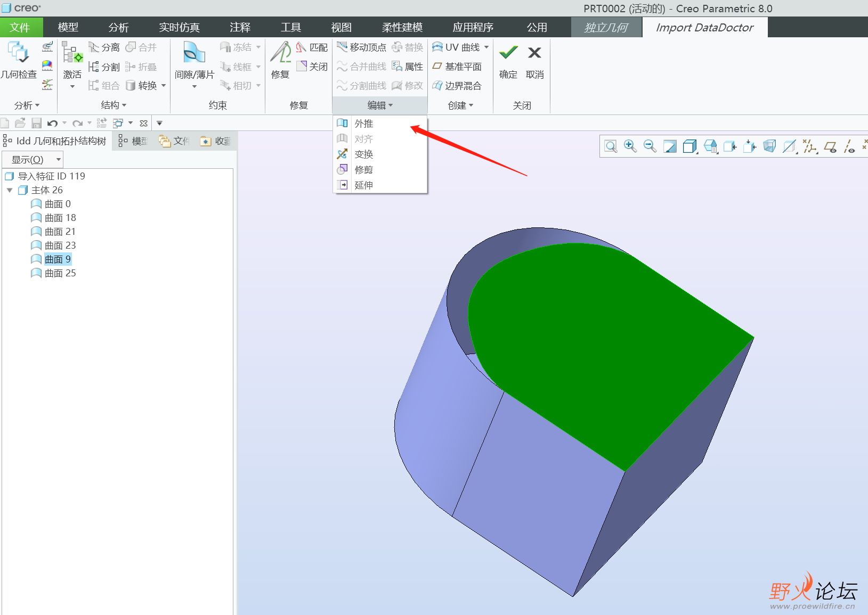Click the 关闭 close-gap tool in 修复 group
The image size is (868, 615).
(x=312, y=67)
